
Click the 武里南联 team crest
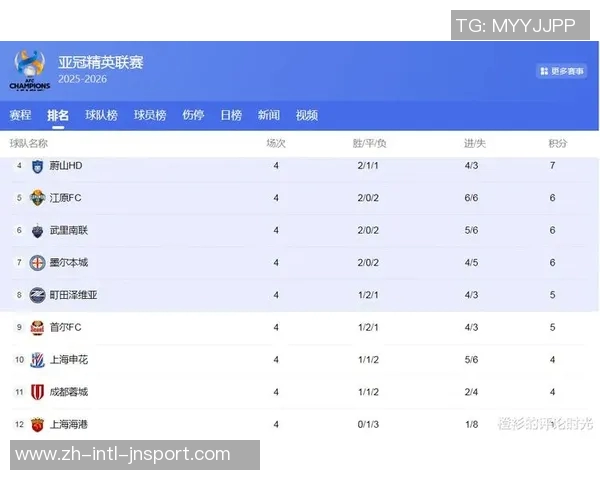pyautogui.click(x=38, y=230)
